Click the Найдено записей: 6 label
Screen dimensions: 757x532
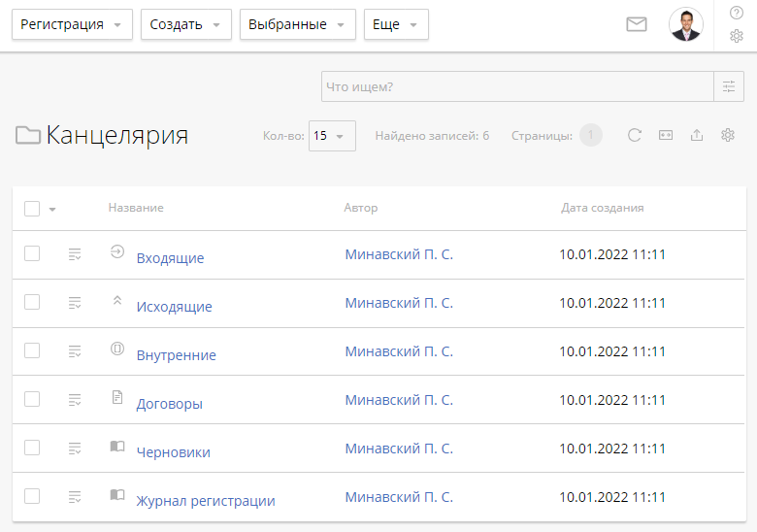[x=432, y=136]
